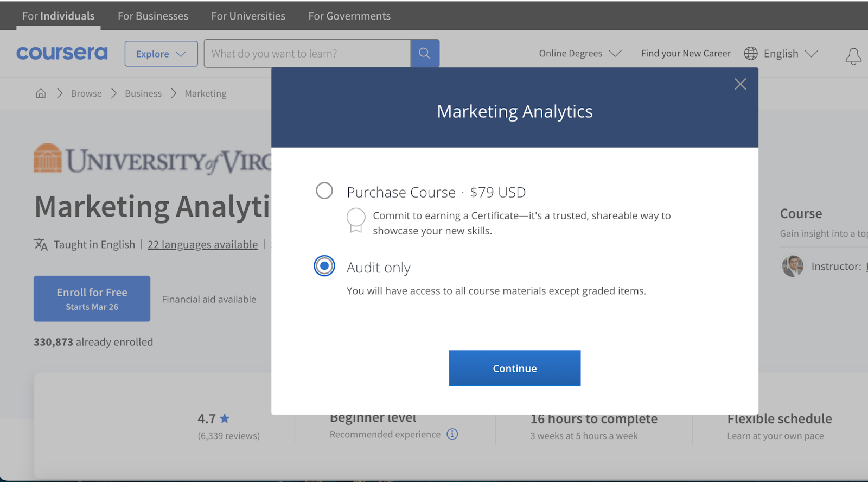This screenshot has height=482, width=868.
Task: Click the home breadcrumb icon
Action: tap(41, 93)
